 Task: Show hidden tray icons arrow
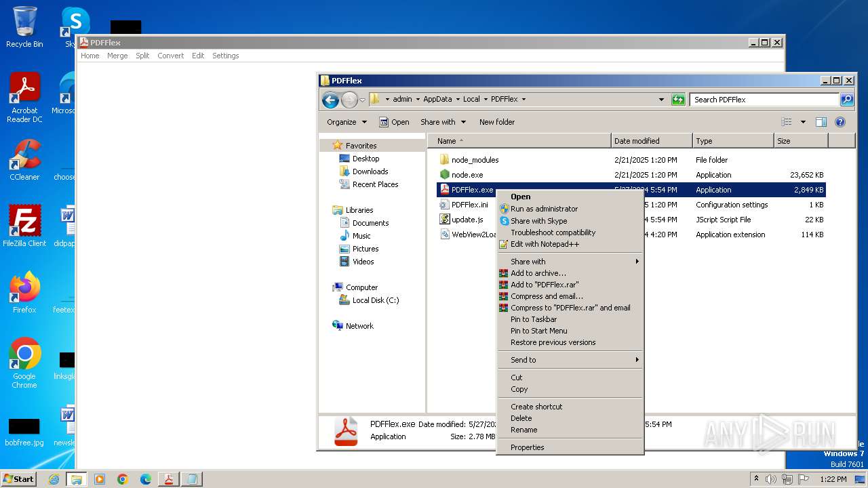pos(756,479)
